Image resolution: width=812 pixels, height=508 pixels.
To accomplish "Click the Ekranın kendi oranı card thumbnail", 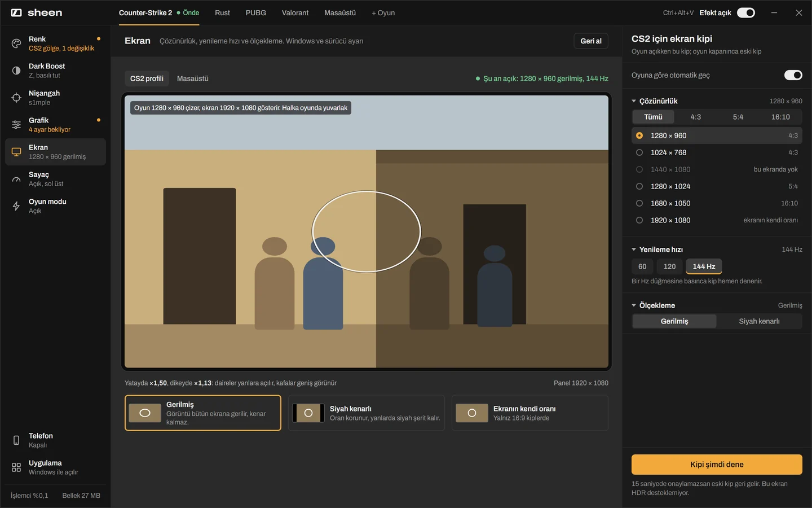I will 472,413.
